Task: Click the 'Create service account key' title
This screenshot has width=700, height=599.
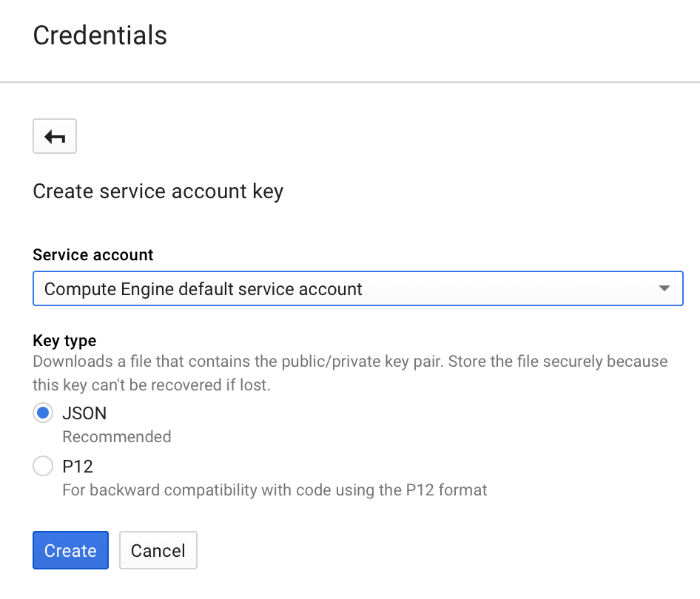Action: point(158,192)
